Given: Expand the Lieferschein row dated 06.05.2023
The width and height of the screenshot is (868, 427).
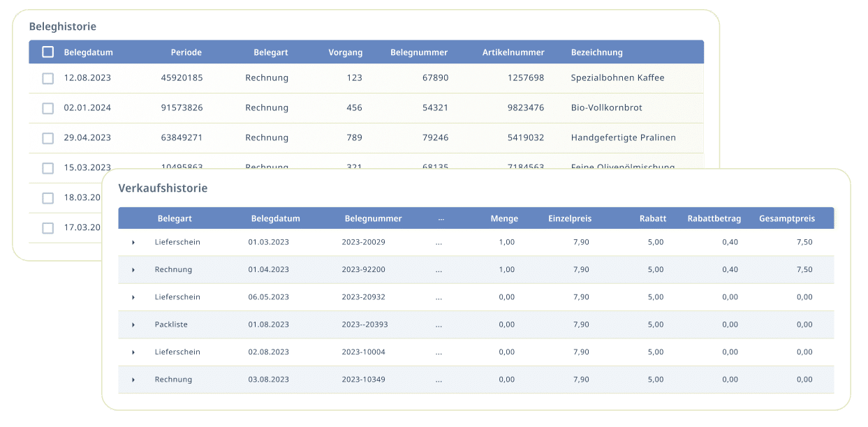Looking at the screenshot, I should tap(133, 297).
